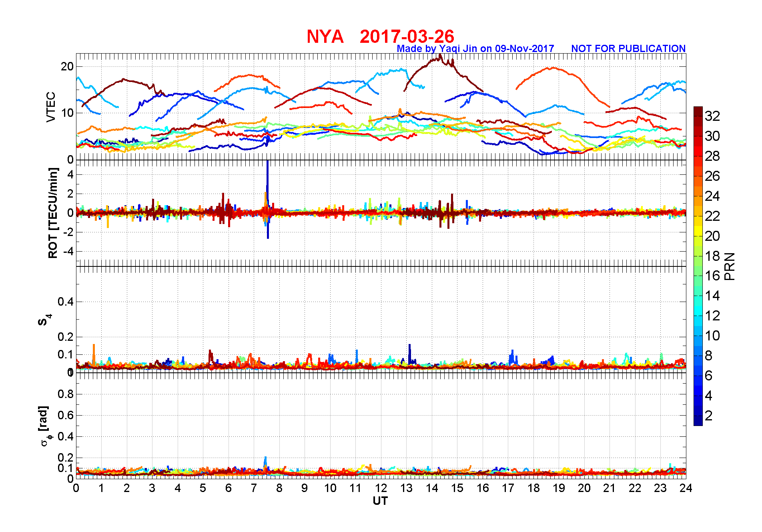Click the PRN color scale bar

(x=698, y=266)
